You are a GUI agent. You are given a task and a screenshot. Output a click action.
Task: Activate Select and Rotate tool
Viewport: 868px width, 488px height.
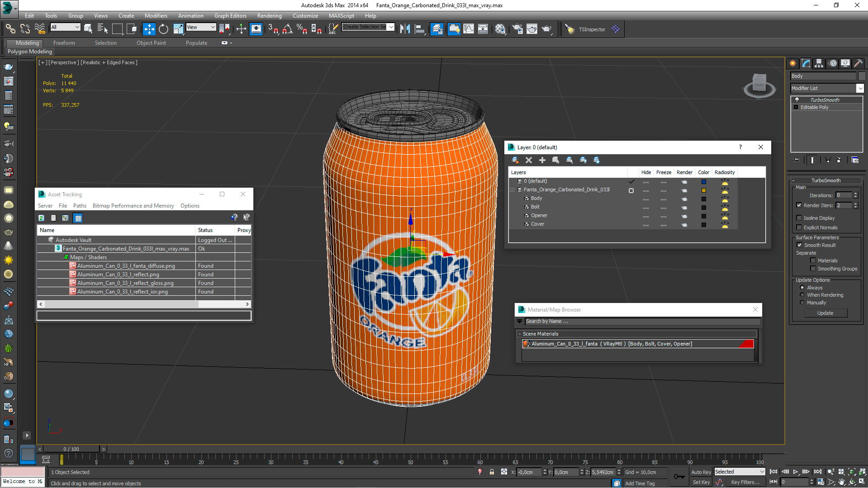(163, 29)
